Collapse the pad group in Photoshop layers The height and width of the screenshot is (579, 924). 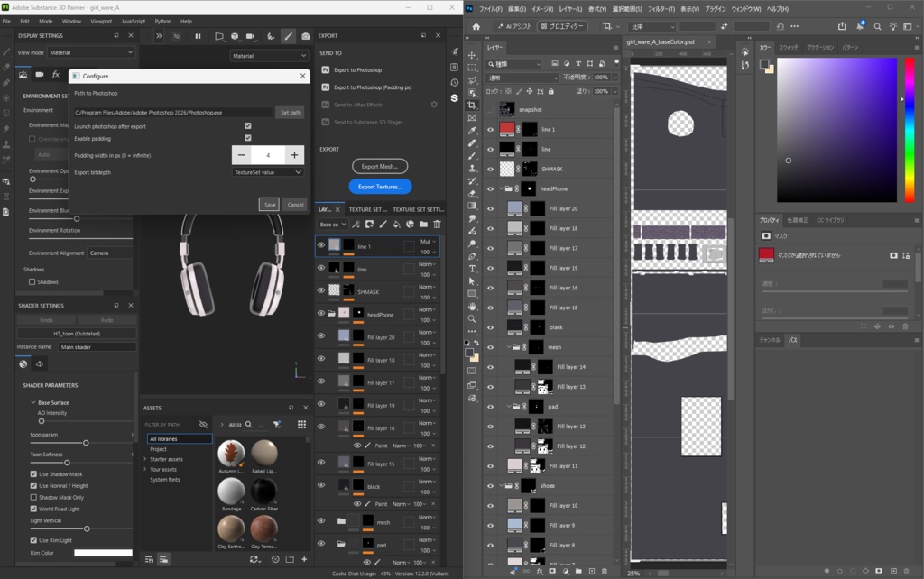coord(509,407)
